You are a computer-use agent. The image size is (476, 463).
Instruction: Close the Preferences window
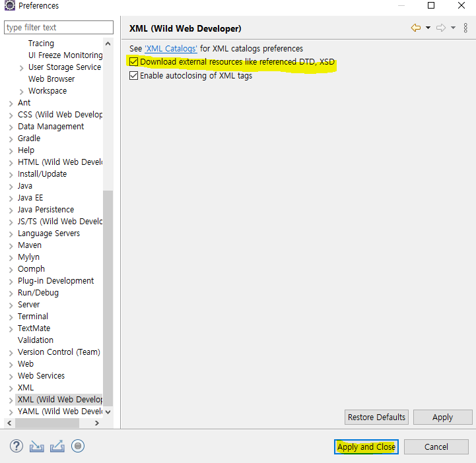coord(461,5)
